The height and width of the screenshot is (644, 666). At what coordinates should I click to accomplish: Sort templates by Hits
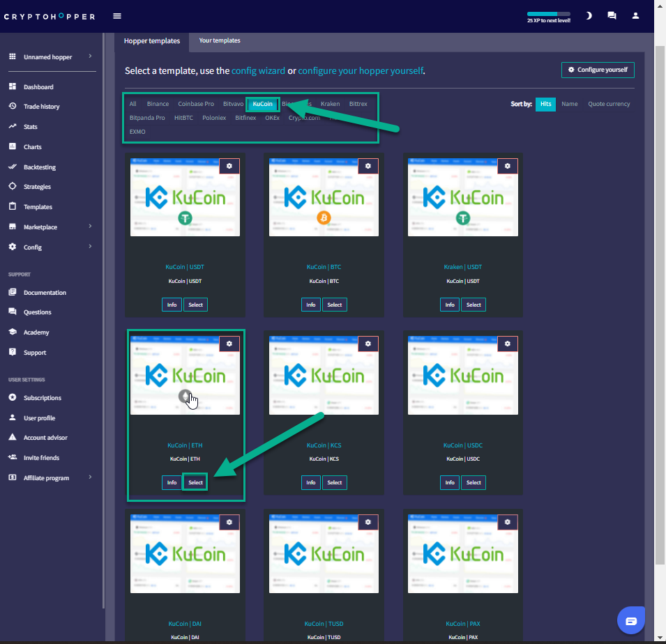[545, 104]
